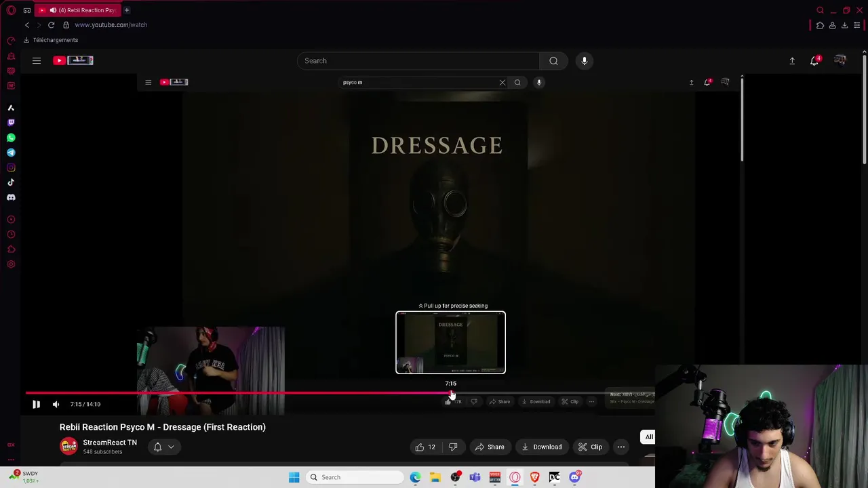This screenshot has height=488, width=868.
Task: Switch to the Rebii Reaction browser tab
Action: 78,10
